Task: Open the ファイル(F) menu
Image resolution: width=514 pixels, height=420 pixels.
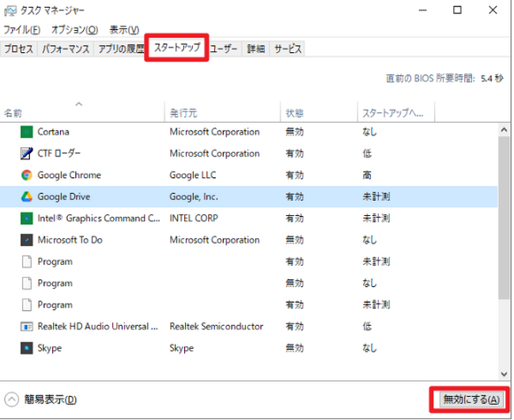Action: (x=21, y=30)
